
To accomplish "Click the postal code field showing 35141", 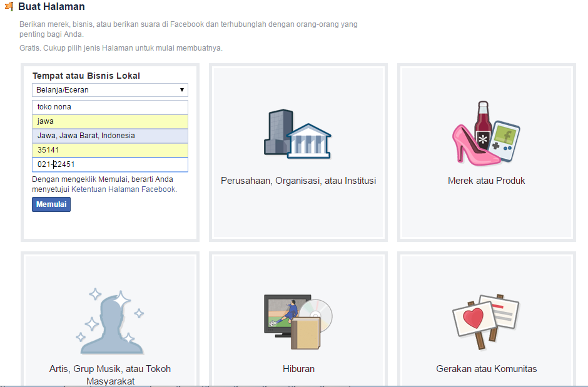I will (110, 149).
